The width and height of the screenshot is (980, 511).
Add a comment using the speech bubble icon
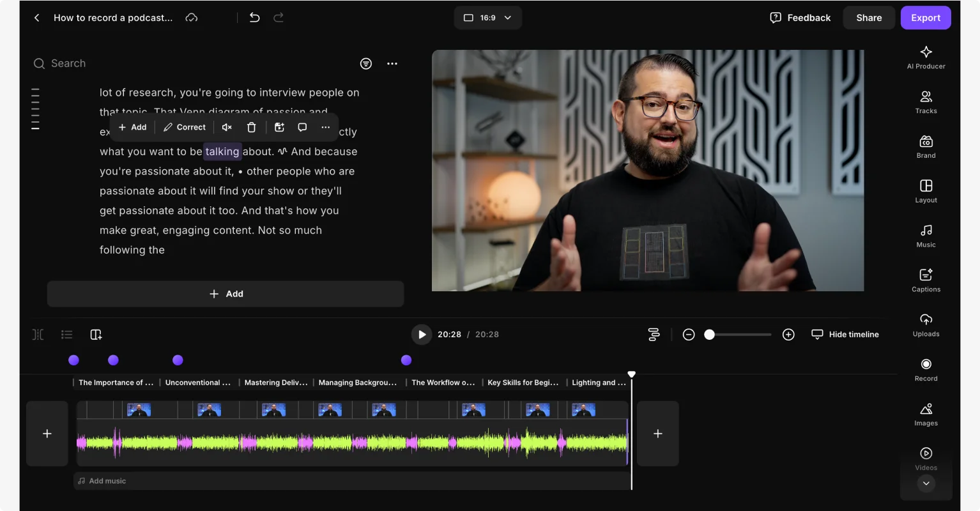(x=302, y=127)
